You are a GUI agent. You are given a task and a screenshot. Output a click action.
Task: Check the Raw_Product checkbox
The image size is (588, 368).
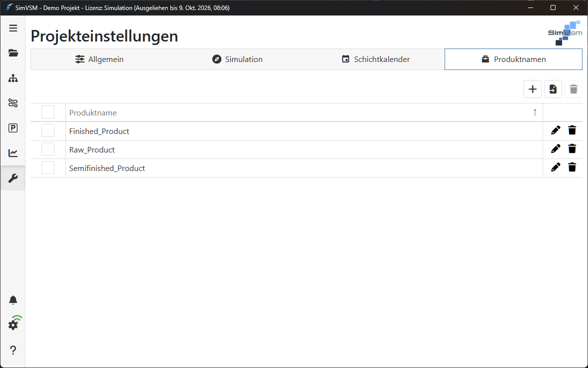coord(48,148)
